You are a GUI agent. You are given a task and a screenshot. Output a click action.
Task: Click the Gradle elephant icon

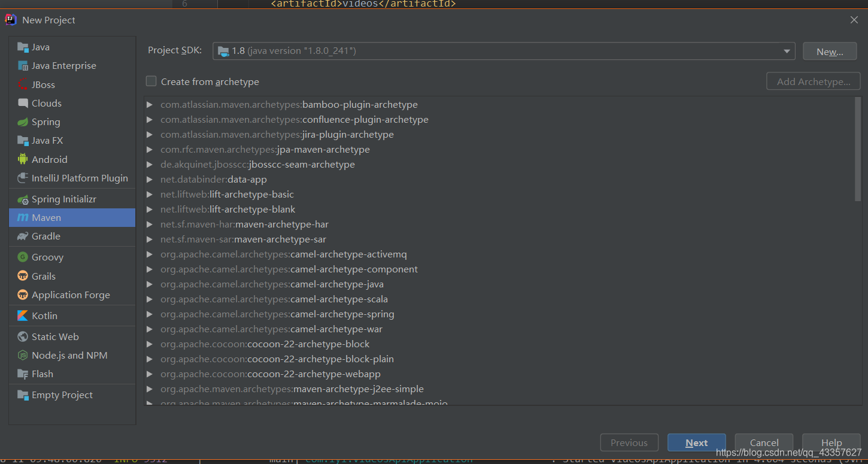click(x=23, y=236)
